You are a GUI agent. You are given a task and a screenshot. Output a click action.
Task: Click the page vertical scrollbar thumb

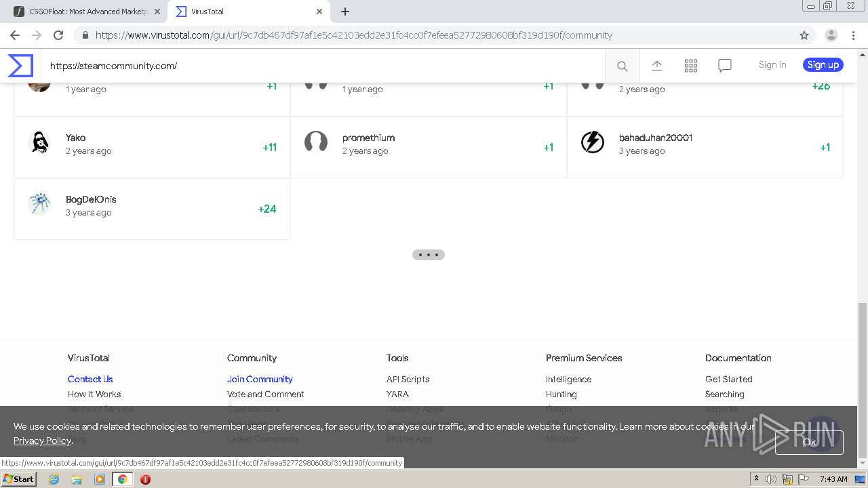(862, 380)
